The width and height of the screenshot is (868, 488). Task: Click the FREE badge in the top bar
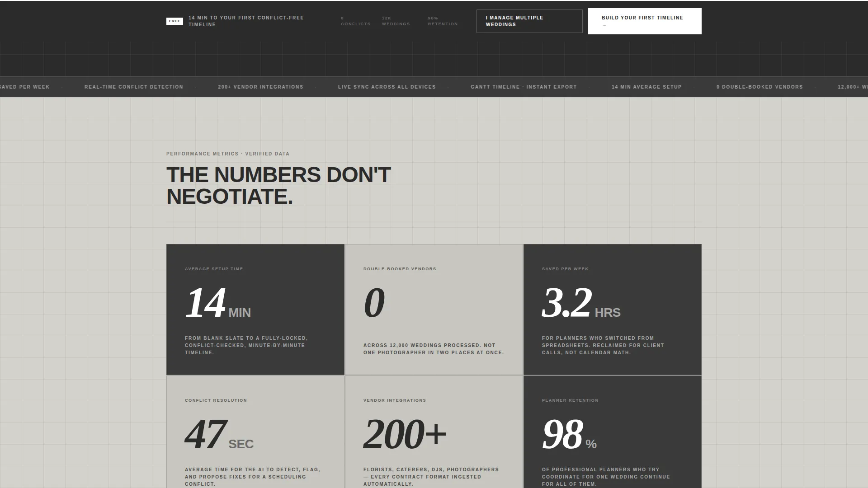pos(175,21)
